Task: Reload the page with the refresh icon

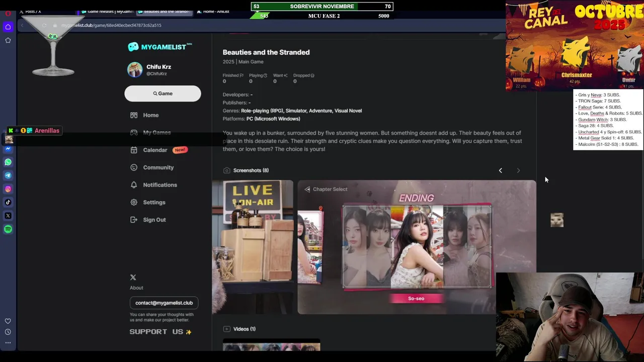Action: coord(44,25)
